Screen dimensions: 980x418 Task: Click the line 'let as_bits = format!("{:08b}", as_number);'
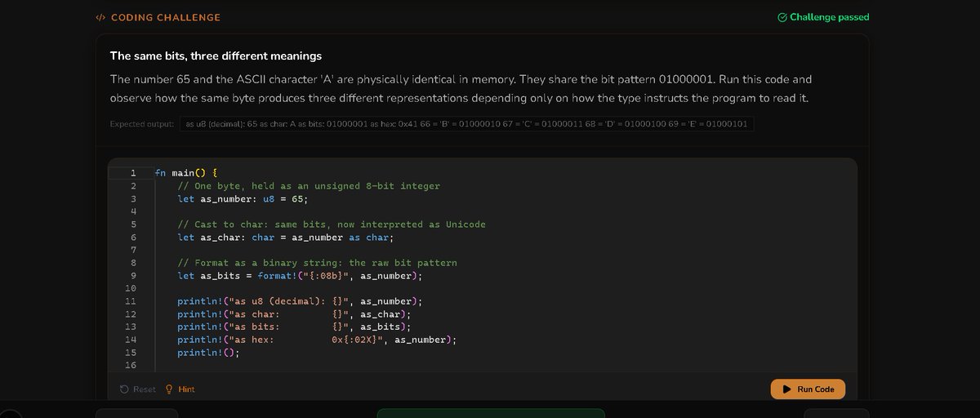click(x=301, y=276)
